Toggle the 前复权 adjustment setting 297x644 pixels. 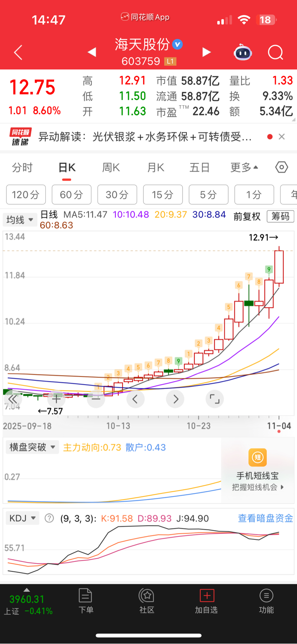click(247, 216)
